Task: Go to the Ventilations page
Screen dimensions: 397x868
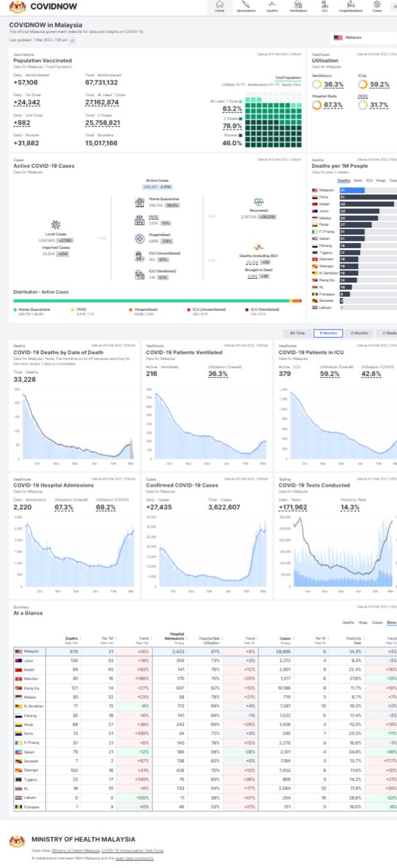Action: coord(298,7)
